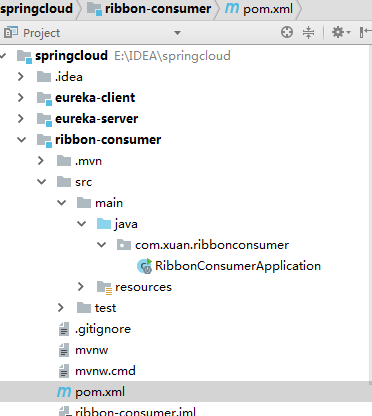Expand the eureka-server module
Viewport: 372px width, 416px height.
[x=21, y=119]
